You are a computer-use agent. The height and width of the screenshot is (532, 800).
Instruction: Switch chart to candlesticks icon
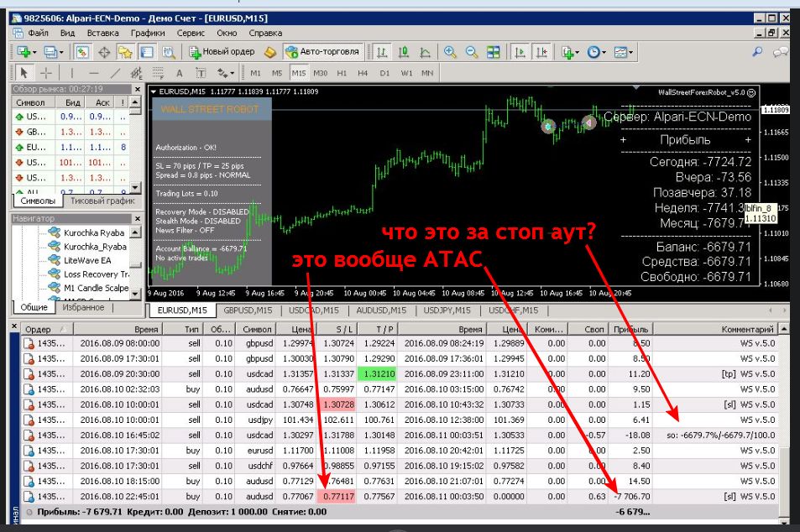tap(404, 51)
